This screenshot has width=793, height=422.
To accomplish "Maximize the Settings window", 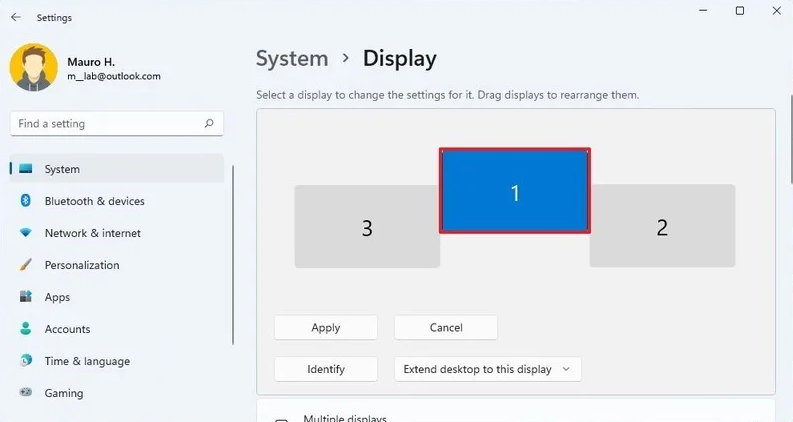I will pyautogui.click(x=740, y=11).
